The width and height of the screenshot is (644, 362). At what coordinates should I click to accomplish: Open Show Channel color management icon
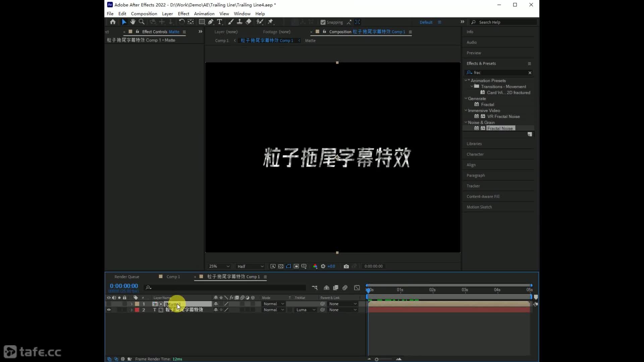(x=315, y=266)
